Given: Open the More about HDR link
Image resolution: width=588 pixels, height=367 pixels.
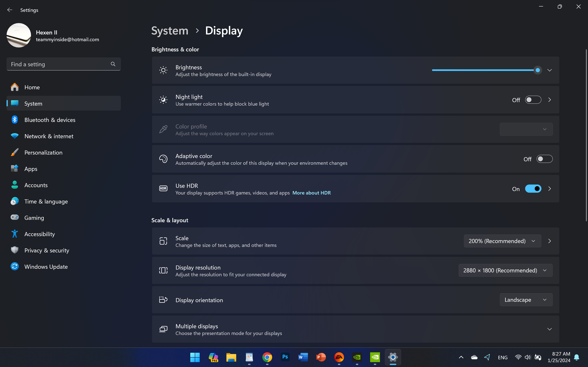Looking at the screenshot, I should coord(311,193).
